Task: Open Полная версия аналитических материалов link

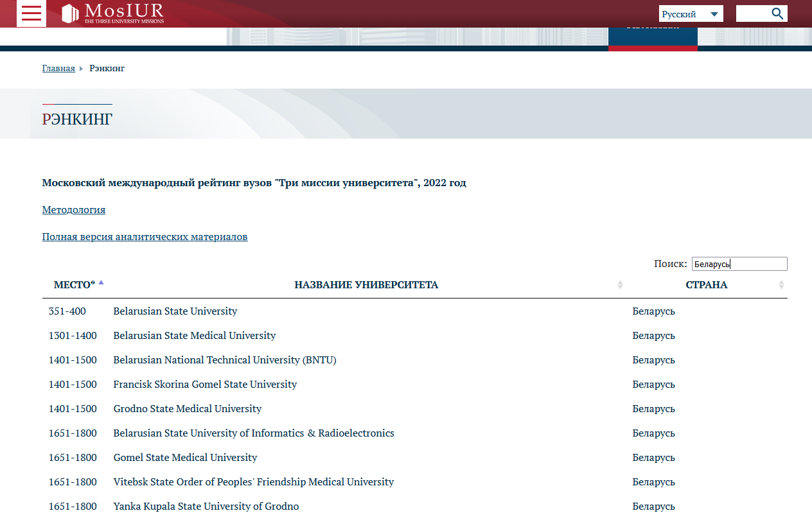Action: click(x=145, y=237)
